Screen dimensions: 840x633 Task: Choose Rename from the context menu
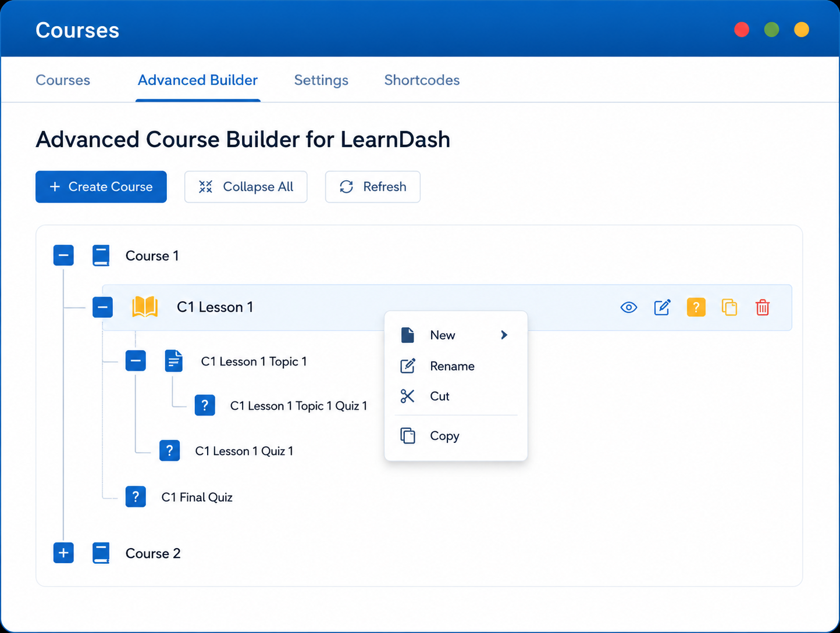[455, 366]
